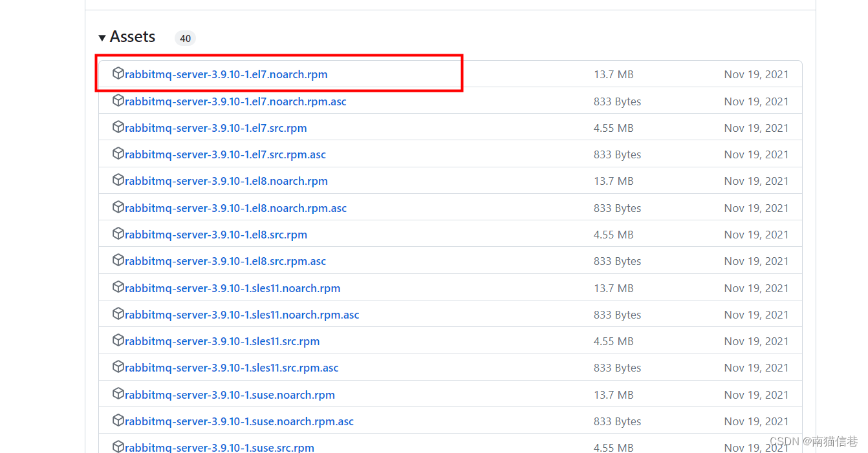Click the package icon beside rabbitmq-server-3.9.10-1.sles11.noarch.rpm
The height and width of the screenshot is (453, 868).
[118, 288]
